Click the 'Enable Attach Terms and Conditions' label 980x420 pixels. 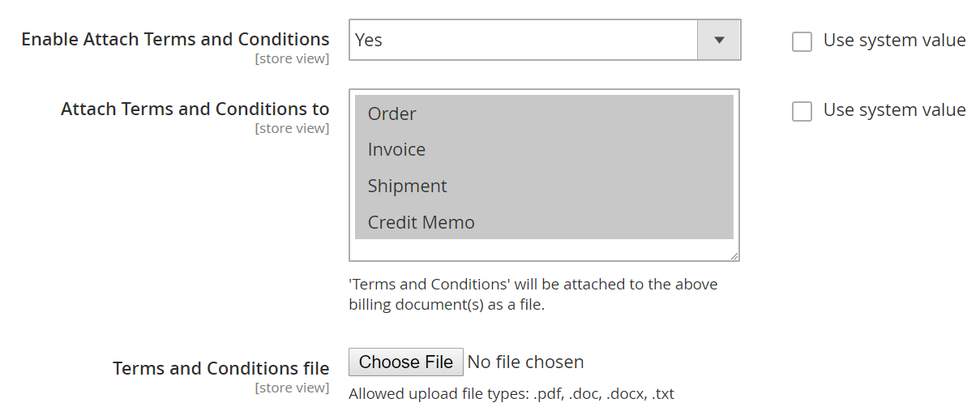(175, 39)
